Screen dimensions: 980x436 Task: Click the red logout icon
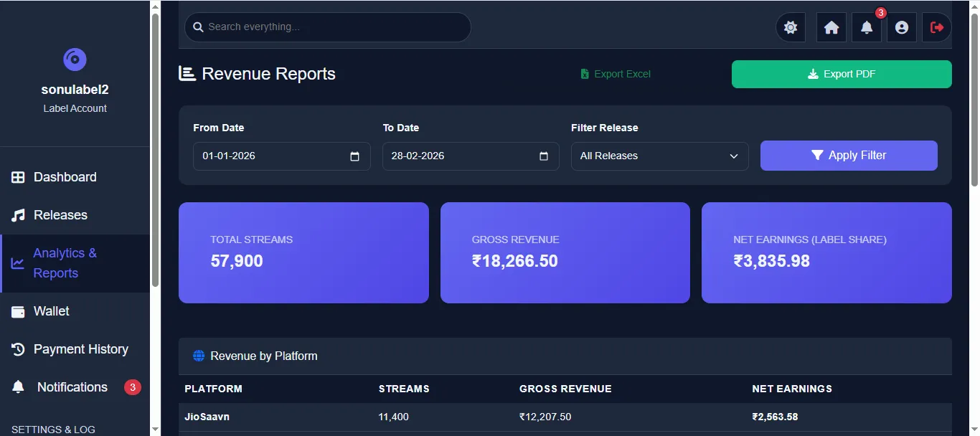(x=937, y=27)
